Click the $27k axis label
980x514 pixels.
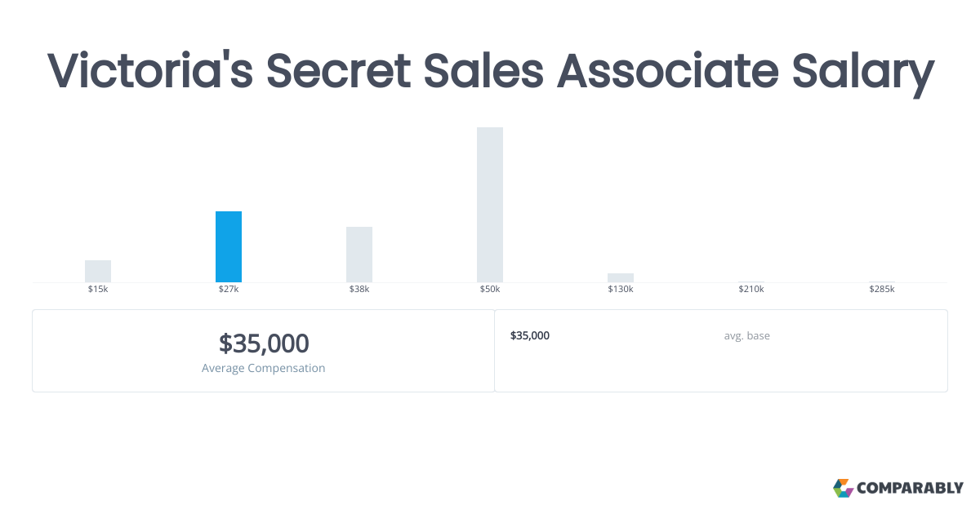click(x=229, y=290)
